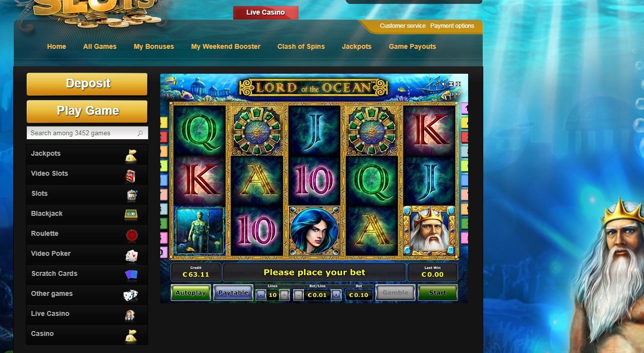This screenshot has height=353, width=644.
Task: Start the slot spin
Action: (438, 292)
